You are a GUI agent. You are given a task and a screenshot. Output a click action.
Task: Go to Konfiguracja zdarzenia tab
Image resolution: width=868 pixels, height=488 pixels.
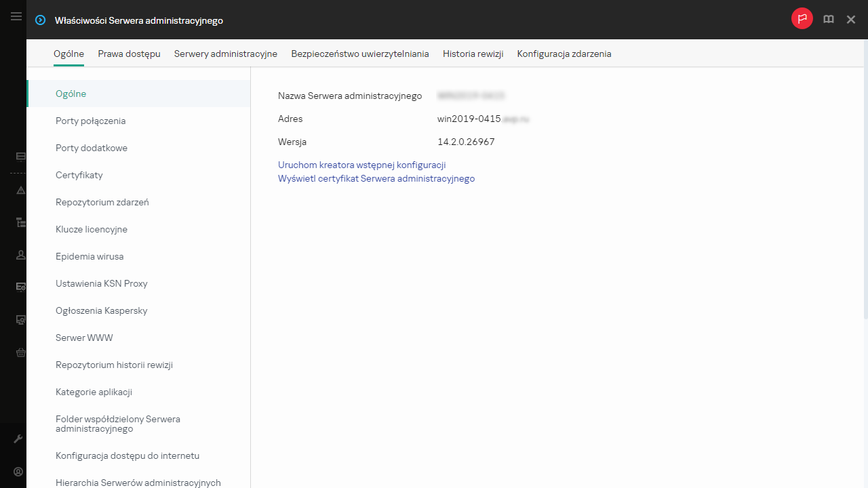click(564, 54)
